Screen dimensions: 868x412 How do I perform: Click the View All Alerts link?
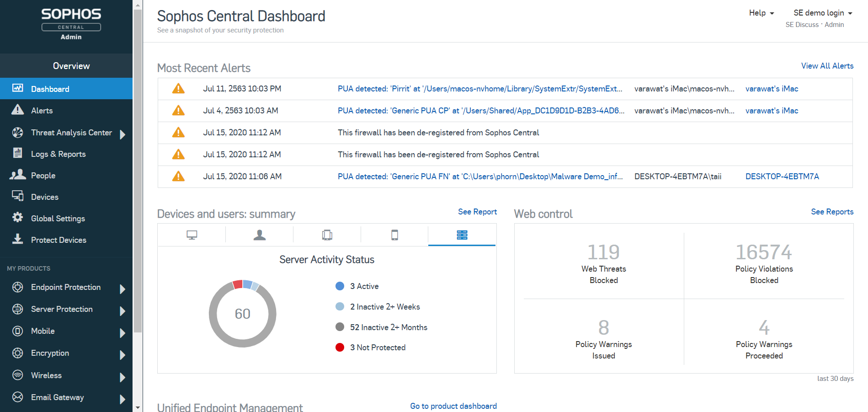click(827, 66)
